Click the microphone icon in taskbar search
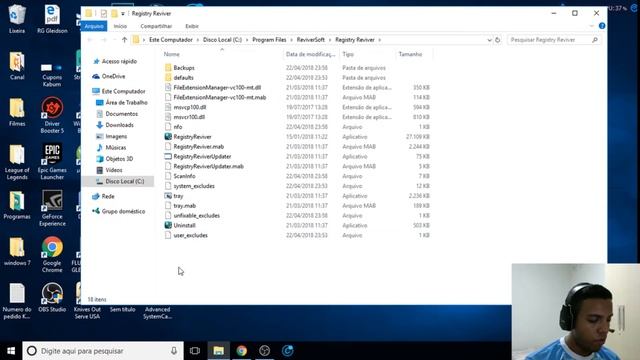Viewport: 640px width, 360px height. click(174, 351)
